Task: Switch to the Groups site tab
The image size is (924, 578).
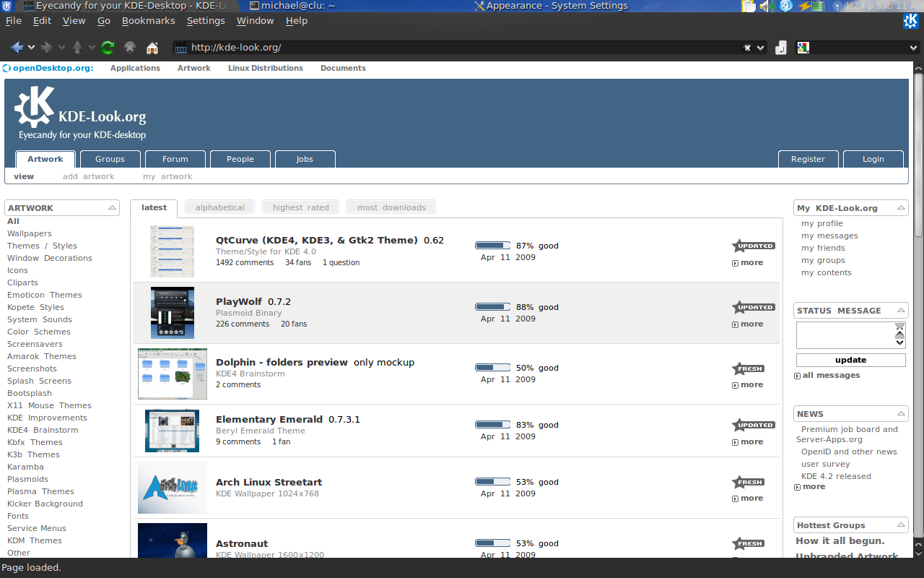Action: click(x=110, y=159)
